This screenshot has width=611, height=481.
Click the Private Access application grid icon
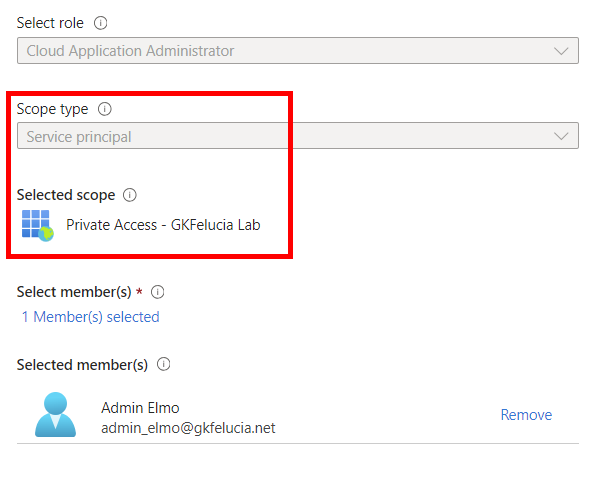(x=37, y=225)
